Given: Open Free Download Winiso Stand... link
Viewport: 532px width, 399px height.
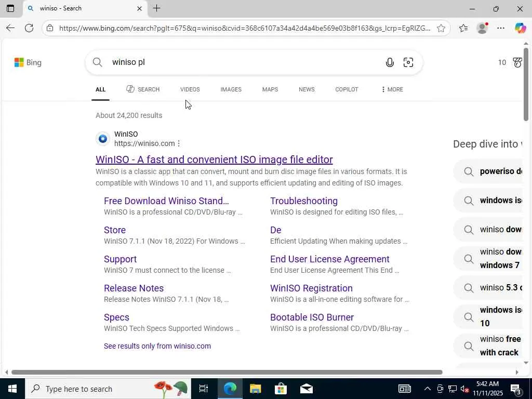Looking at the screenshot, I should click(166, 201).
